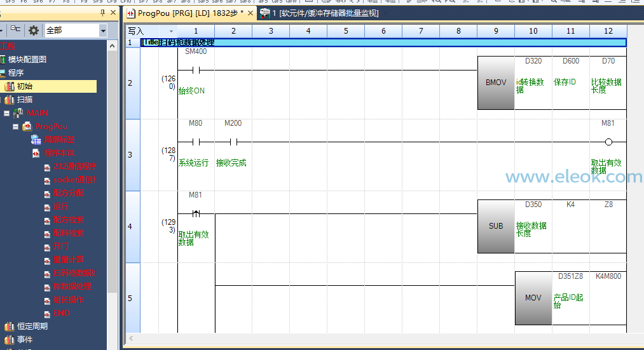The image size is (644, 350).
Task: Click the 局部标签 label icon
Action: pos(36,140)
